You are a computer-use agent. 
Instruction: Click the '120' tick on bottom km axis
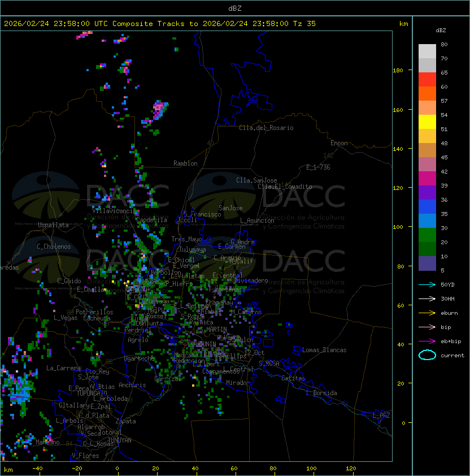coord(351,469)
